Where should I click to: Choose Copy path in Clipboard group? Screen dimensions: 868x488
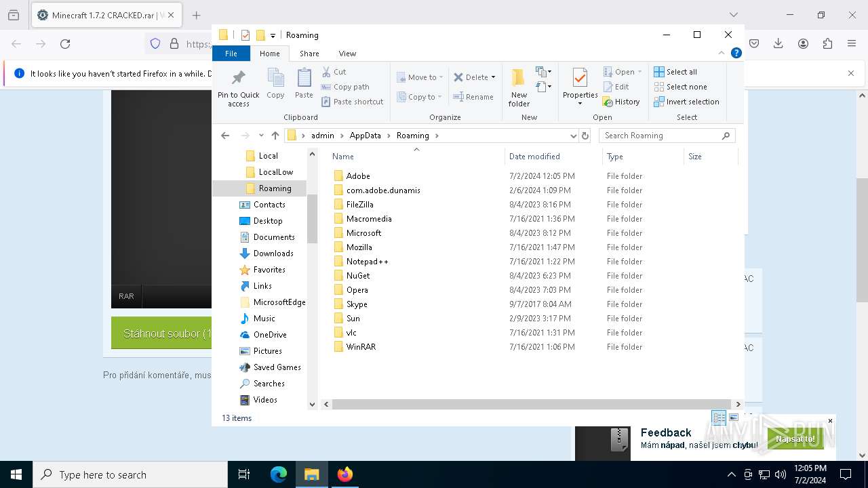pyautogui.click(x=345, y=87)
